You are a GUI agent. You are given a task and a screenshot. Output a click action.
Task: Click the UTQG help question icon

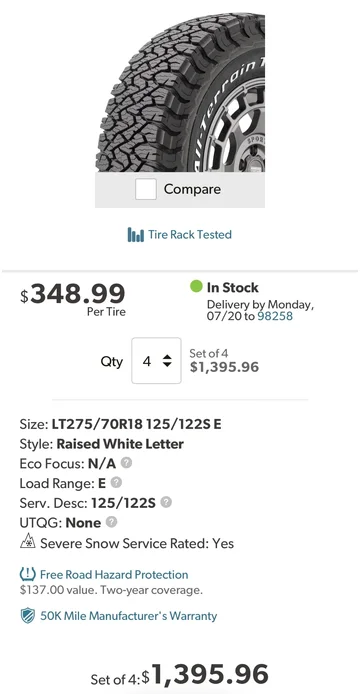[x=112, y=522]
